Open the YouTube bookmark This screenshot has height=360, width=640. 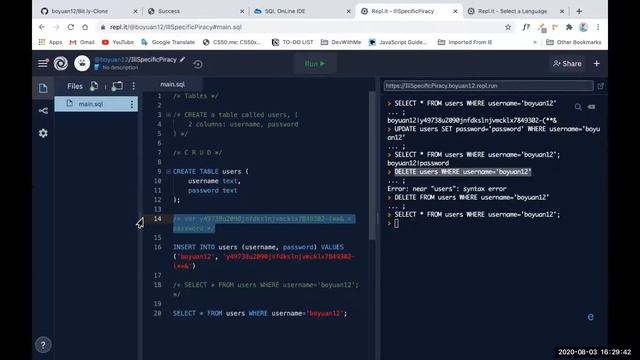point(118,42)
